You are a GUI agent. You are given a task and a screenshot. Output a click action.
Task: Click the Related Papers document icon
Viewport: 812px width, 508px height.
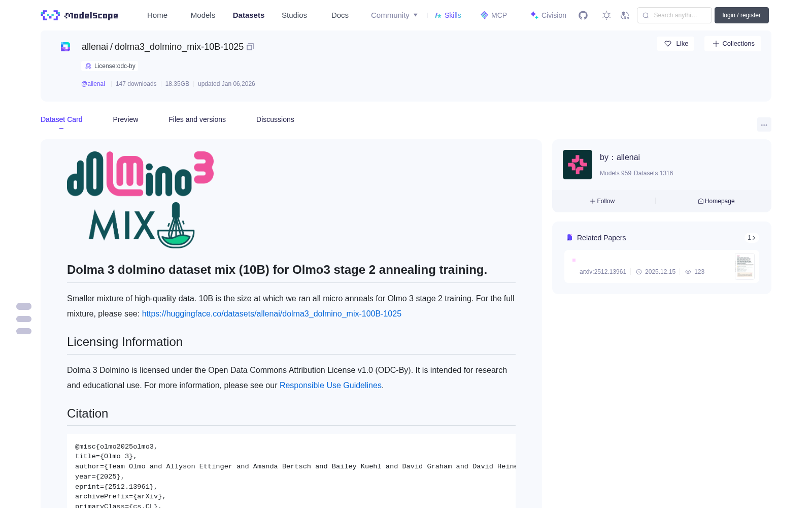pyautogui.click(x=569, y=238)
